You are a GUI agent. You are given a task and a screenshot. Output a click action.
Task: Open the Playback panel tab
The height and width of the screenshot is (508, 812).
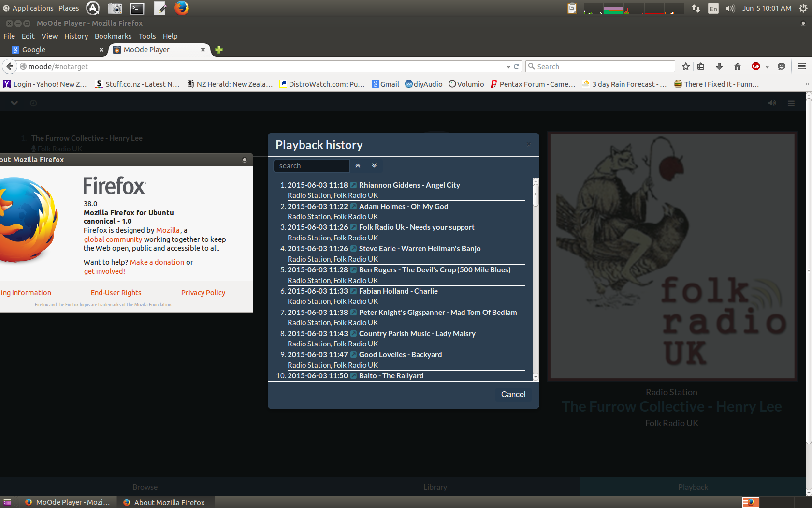[693, 487]
